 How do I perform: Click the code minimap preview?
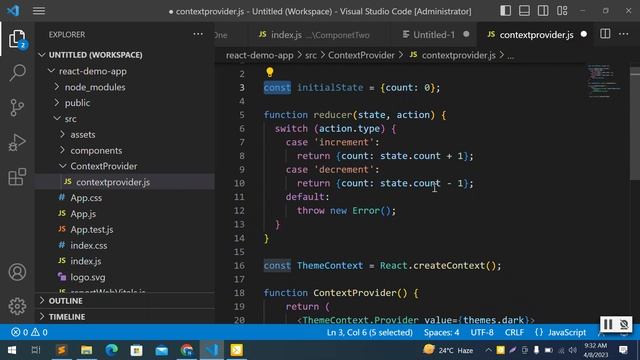[x=605, y=81]
